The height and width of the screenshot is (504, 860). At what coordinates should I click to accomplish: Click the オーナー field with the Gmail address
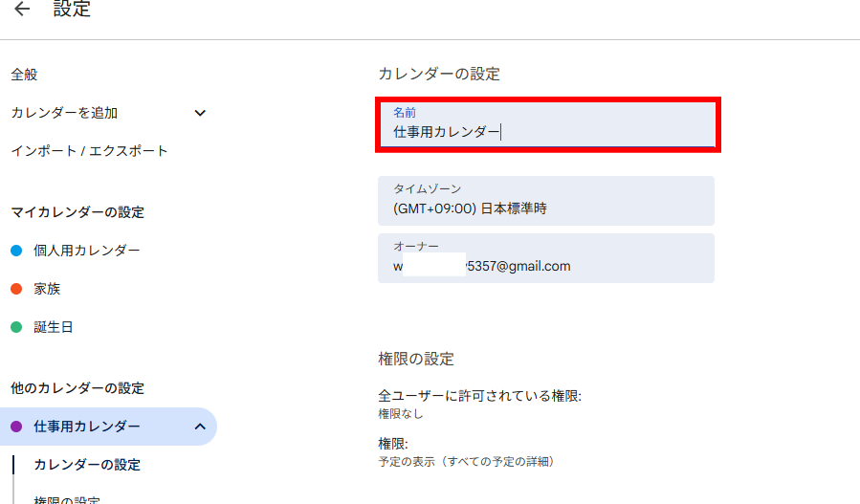click(546, 258)
